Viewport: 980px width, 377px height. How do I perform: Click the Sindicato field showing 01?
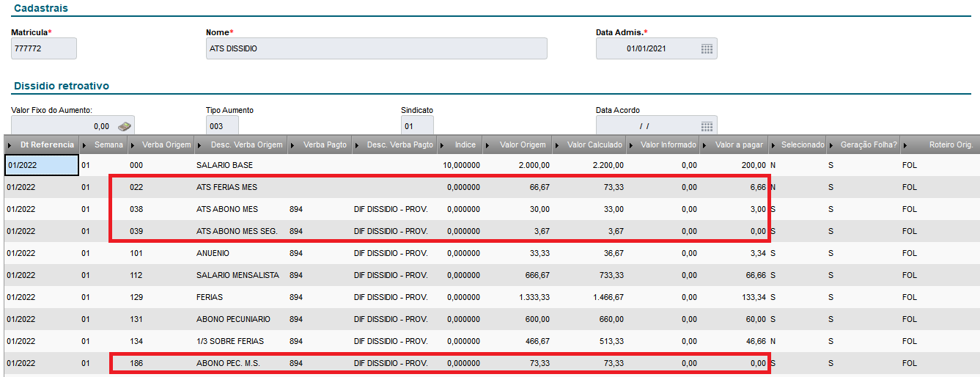click(417, 126)
